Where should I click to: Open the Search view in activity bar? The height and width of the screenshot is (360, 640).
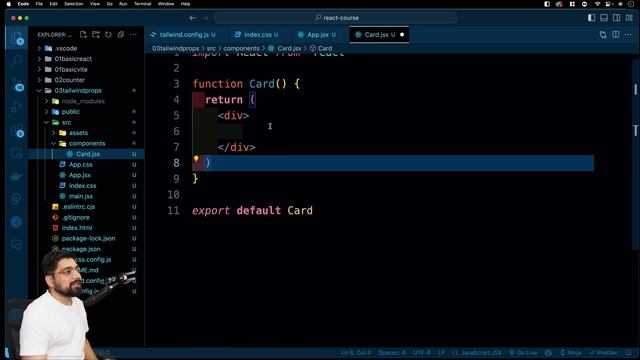(17, 61)
